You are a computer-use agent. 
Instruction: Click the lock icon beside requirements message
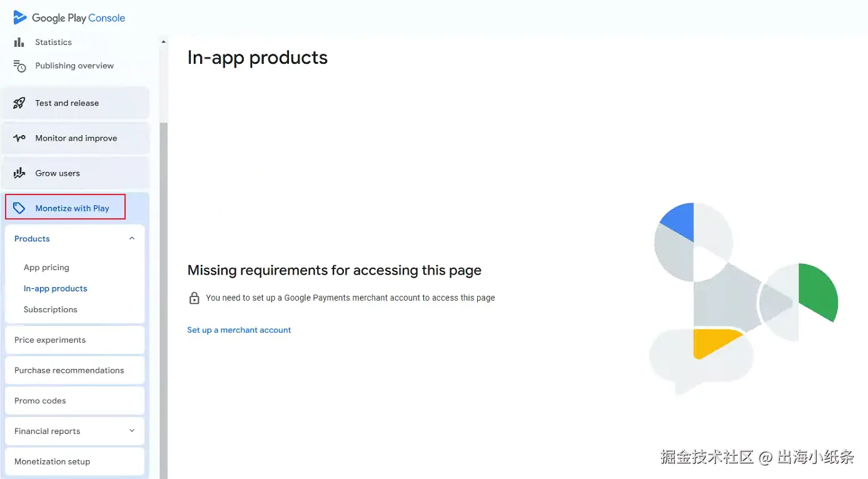point(194,298)
